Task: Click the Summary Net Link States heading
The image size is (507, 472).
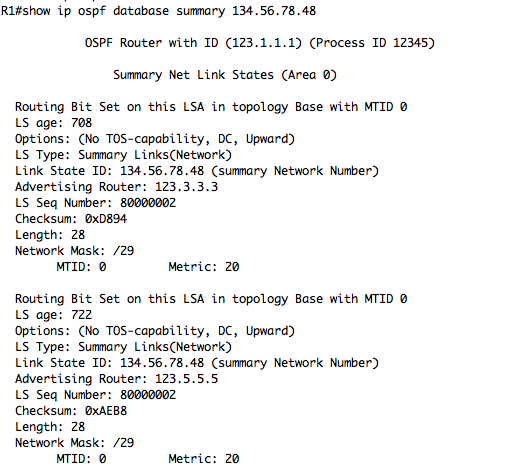Action: tap(225, 75)
